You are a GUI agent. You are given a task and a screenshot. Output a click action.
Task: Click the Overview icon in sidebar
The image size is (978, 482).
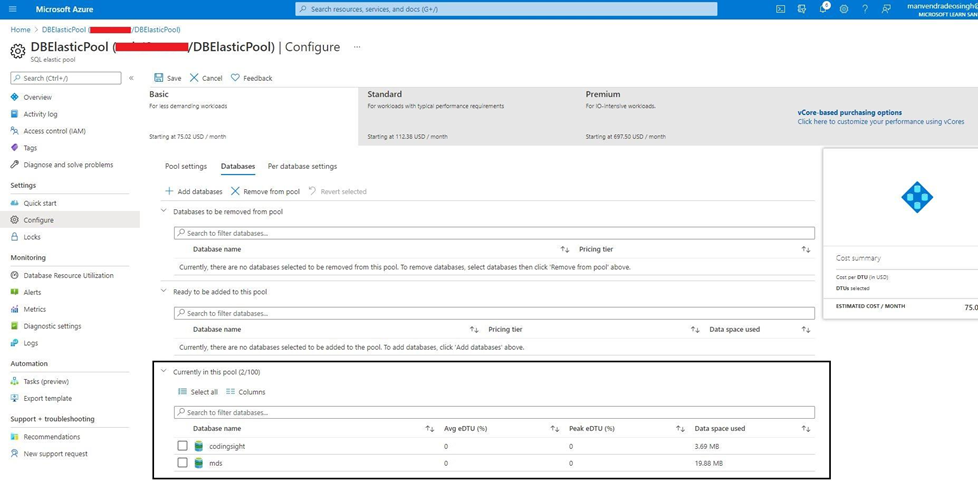(x=15, y=97)
